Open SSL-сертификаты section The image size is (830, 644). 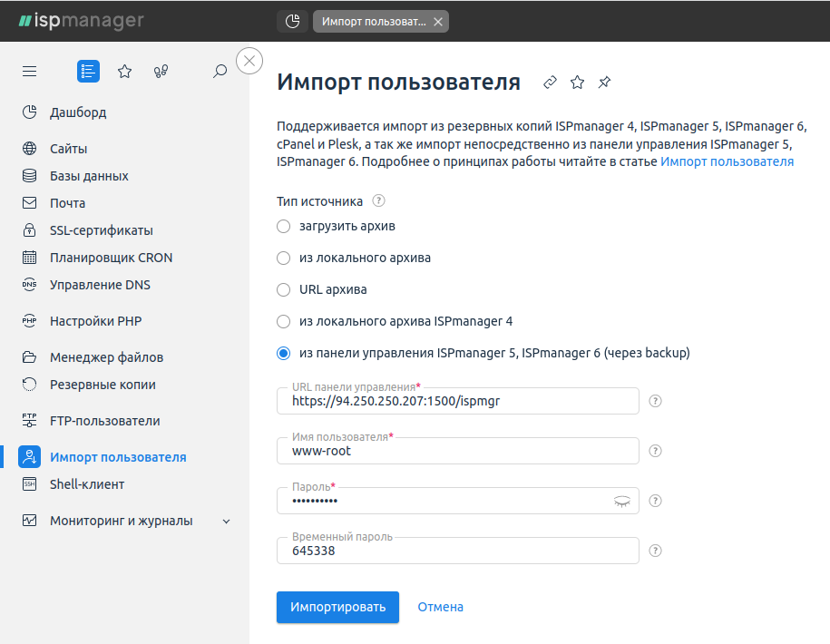pyautogui.click(x=101, y=230)
